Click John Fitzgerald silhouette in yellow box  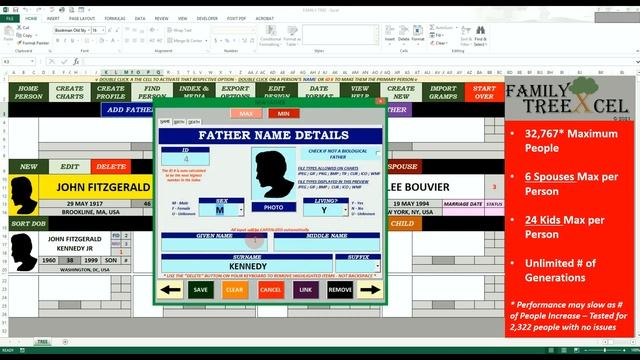(24, 195)
